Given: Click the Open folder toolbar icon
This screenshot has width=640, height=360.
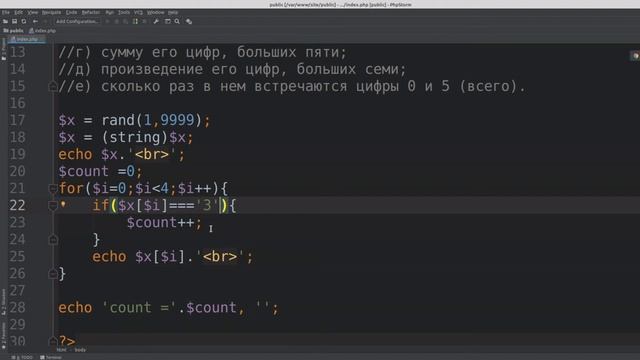Looking at the screenshot, I should click(x=6, y=21).
